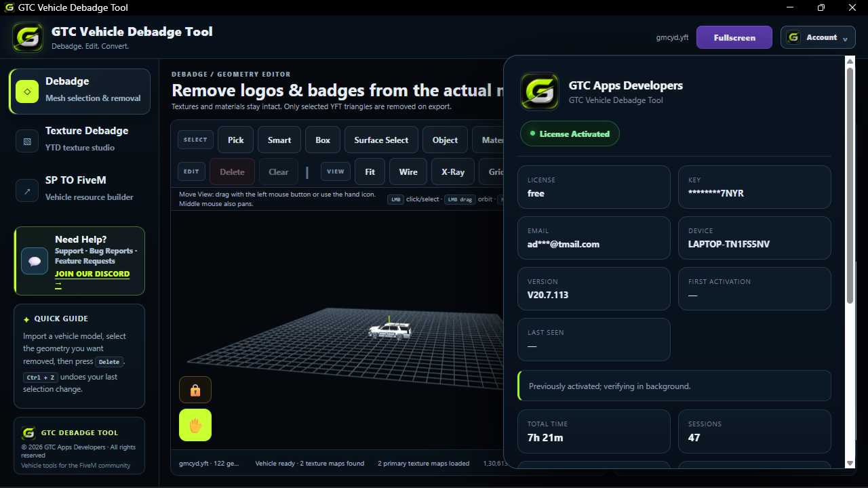868x488 pixels.
Task: Activate the hand pan tool icon
Action: (195, 425)
